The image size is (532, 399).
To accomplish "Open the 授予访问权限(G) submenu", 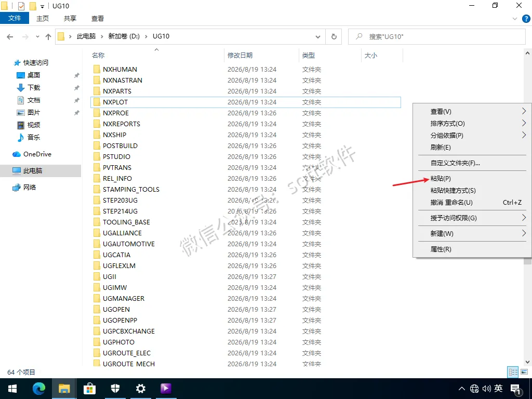I will tap(472, 218).
